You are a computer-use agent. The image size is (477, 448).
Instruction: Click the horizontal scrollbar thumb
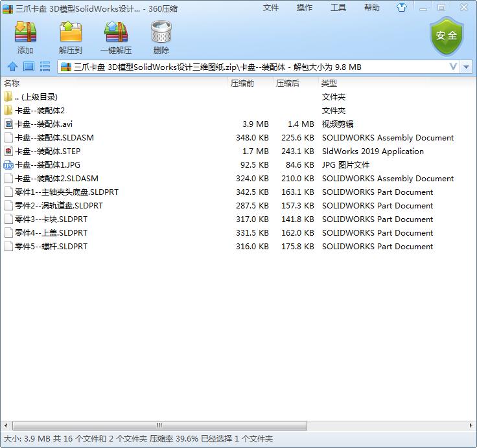[x=159, y=425]
